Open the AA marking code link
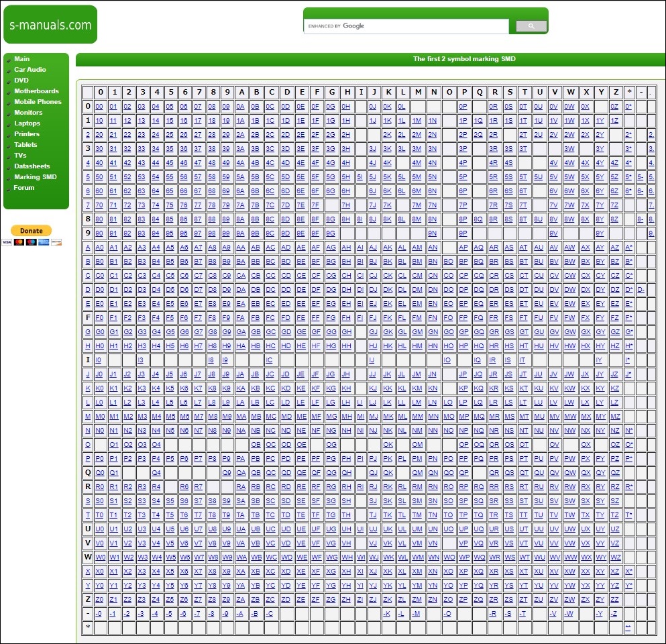 241,248
